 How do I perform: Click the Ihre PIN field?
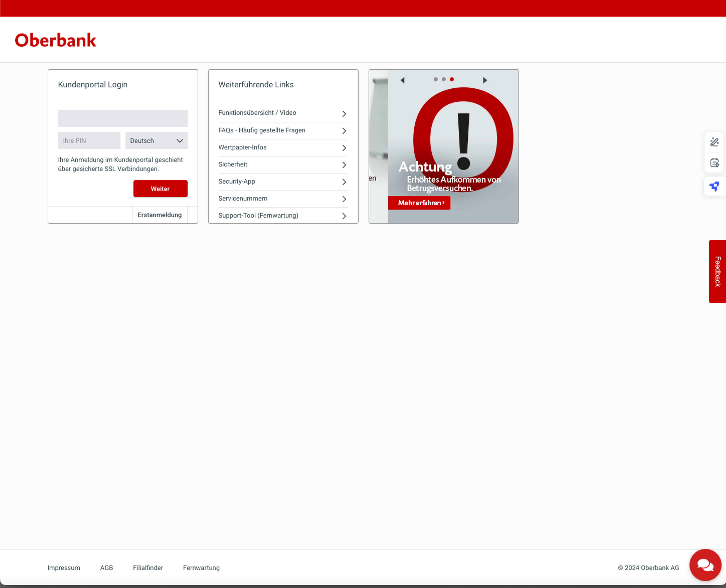(x=89, y=141)
